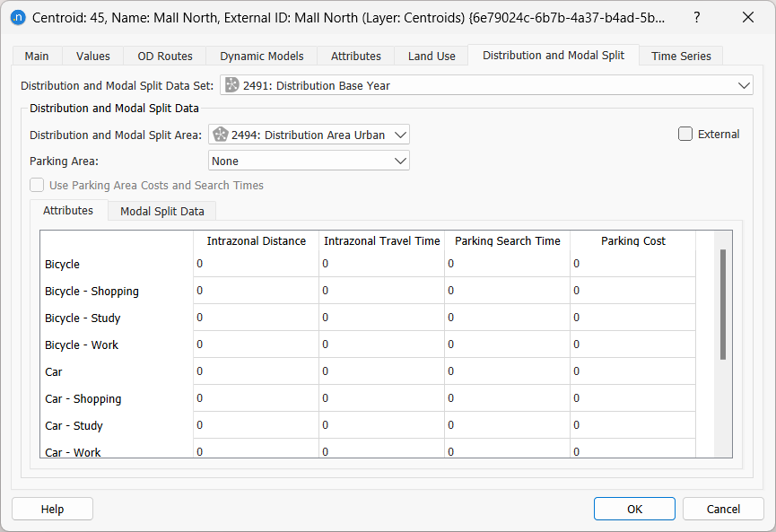Image resolution: width=776 pixels, height=532 pixels.
Task: Click the centroid icon in the title bar
Action: pyautogui.click(x=17, y=18)
